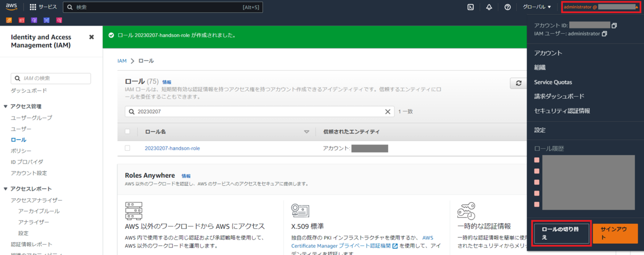Click the external link icon after プライベート認証機関
This screenshot has height=255, width=644.
[x=396, y=246]
